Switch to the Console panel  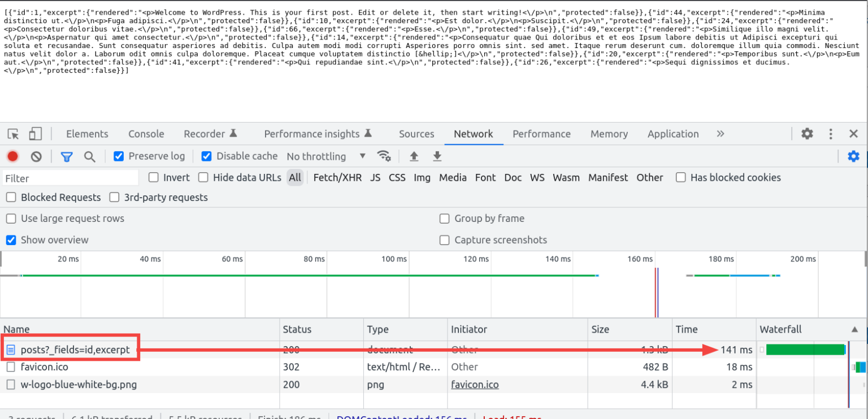pos(146,134)
